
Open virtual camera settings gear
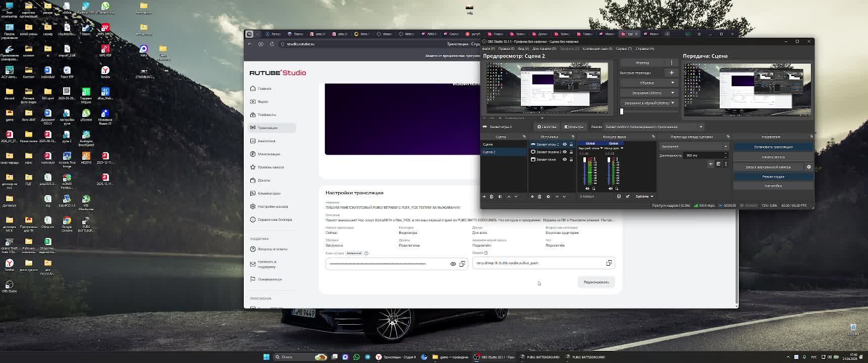point(809,167)
